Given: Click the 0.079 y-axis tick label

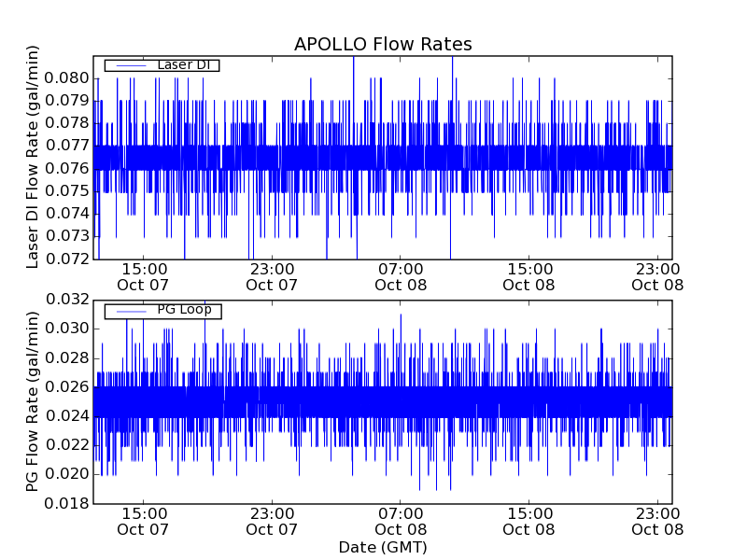Looking at the screenshot, I should coord(67,101).
